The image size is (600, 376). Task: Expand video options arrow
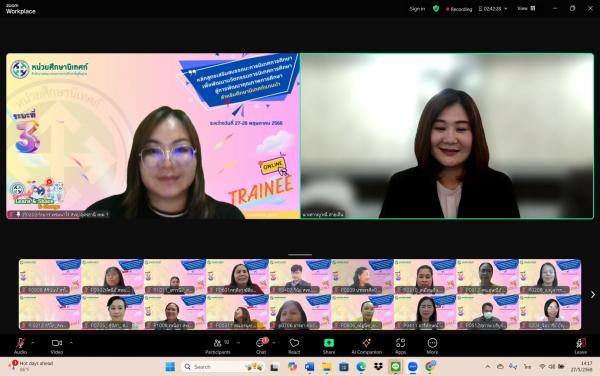[71, 343]
